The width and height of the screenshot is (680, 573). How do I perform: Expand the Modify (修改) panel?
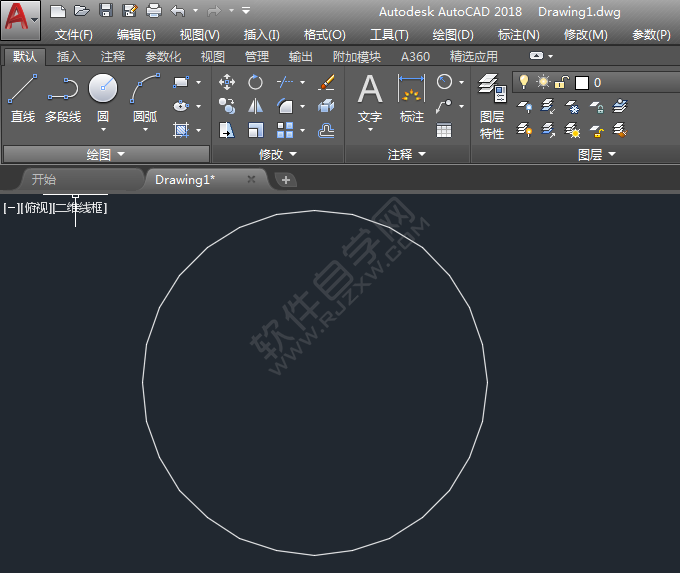278,154
